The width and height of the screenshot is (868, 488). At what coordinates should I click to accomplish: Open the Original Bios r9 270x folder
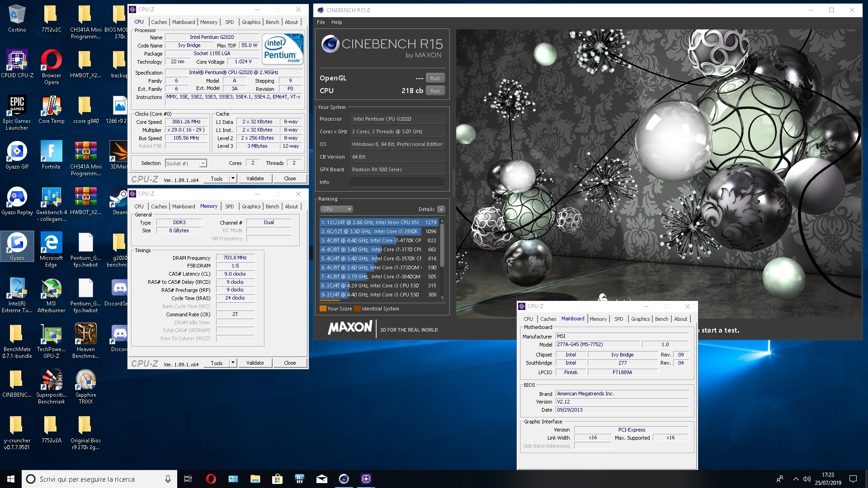tap(85, 433)
